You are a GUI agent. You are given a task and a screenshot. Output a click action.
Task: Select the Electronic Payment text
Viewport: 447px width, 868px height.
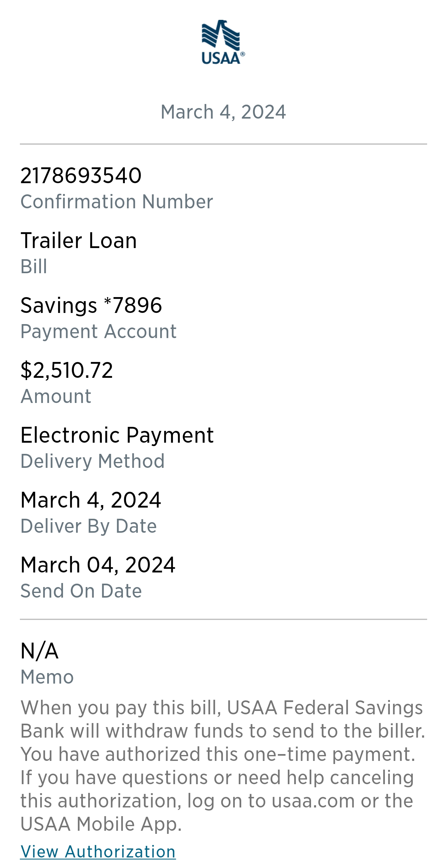point(117,435)
